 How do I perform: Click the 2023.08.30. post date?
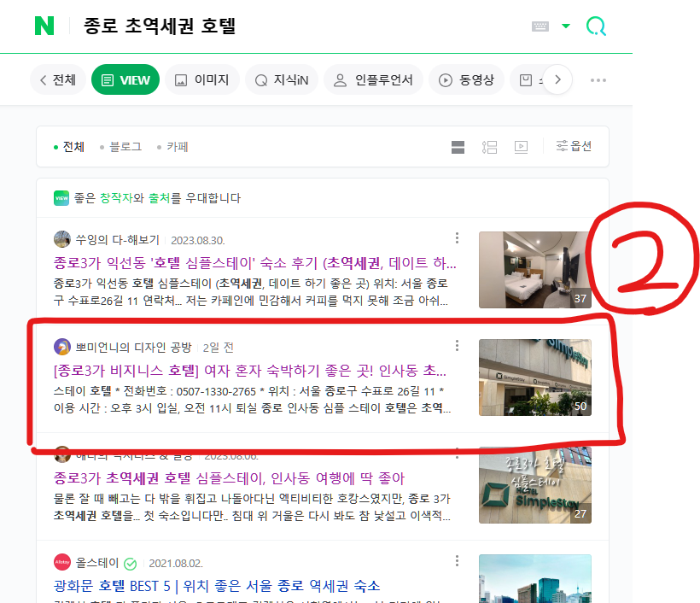(x=198, y=240)
